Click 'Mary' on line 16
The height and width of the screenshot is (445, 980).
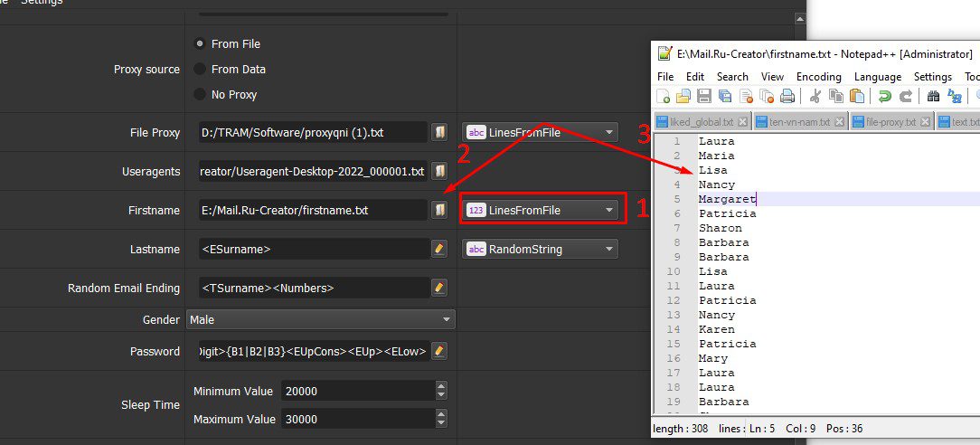click(713, 359)
